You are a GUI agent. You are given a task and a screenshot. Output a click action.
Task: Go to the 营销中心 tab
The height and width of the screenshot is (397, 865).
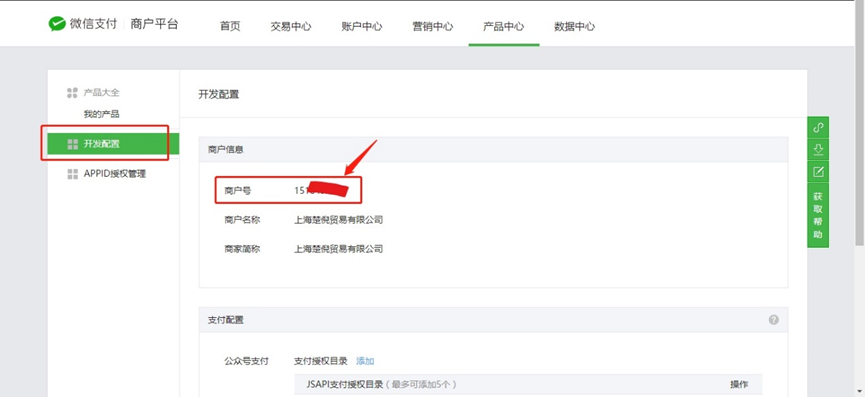(433, 26)
